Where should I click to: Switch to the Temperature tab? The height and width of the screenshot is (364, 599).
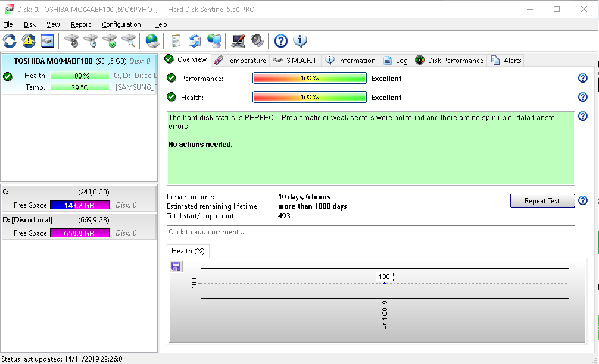point(240,60)
